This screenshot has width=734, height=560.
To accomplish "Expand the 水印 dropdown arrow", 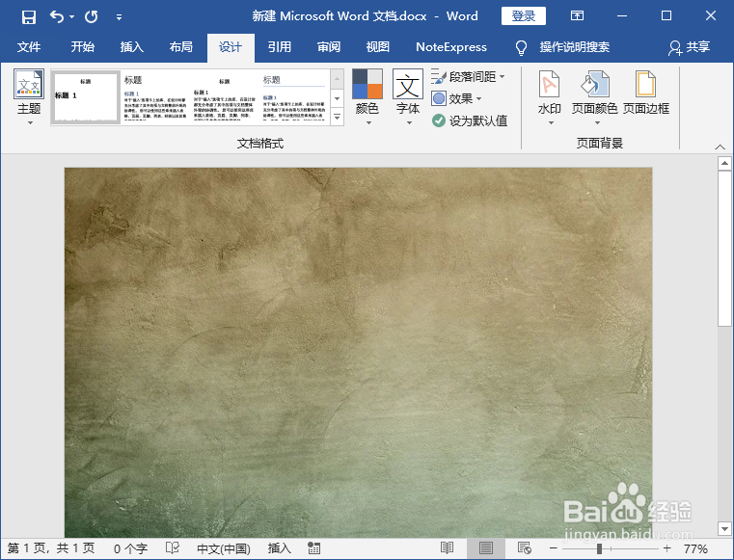I will [551, 123].
